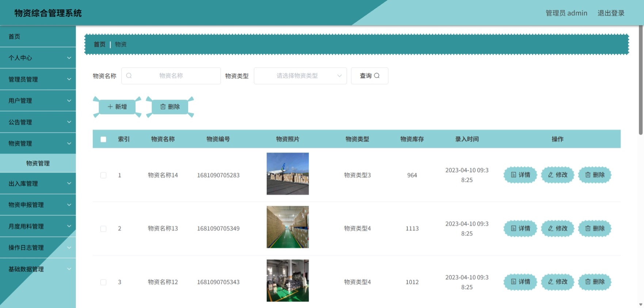Expand 基础数据管理 menu chevron
644x308 pixels.
[x=69, y=269]
